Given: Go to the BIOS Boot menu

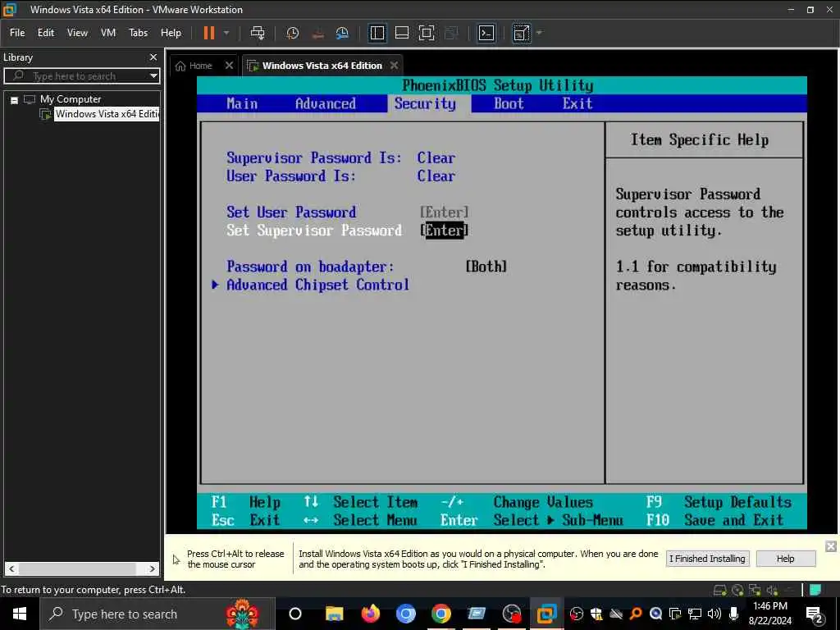Looking at the screenshot, I should click(x=509, y=104).
